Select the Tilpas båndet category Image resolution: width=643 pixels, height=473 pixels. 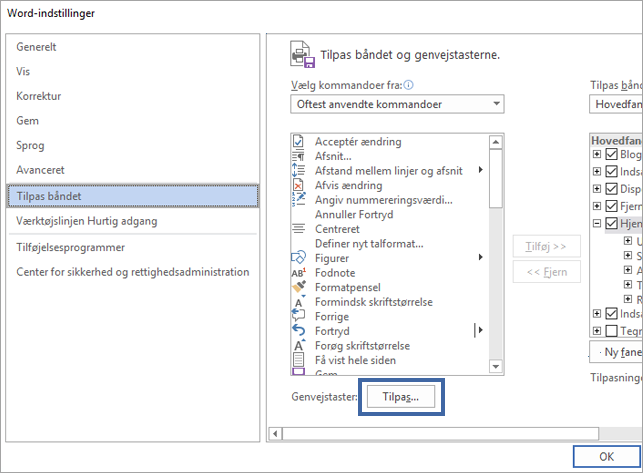(x=133, y=196)
